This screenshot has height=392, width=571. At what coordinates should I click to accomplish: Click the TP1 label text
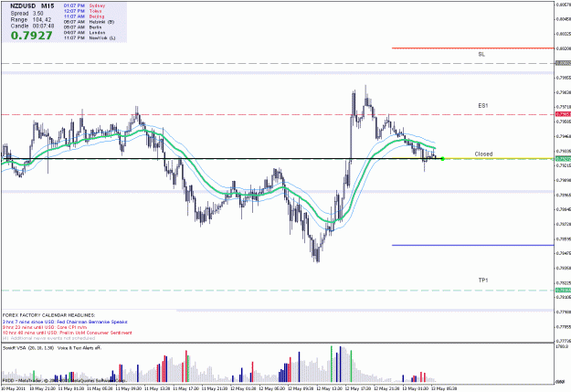[x=483, y=281]
